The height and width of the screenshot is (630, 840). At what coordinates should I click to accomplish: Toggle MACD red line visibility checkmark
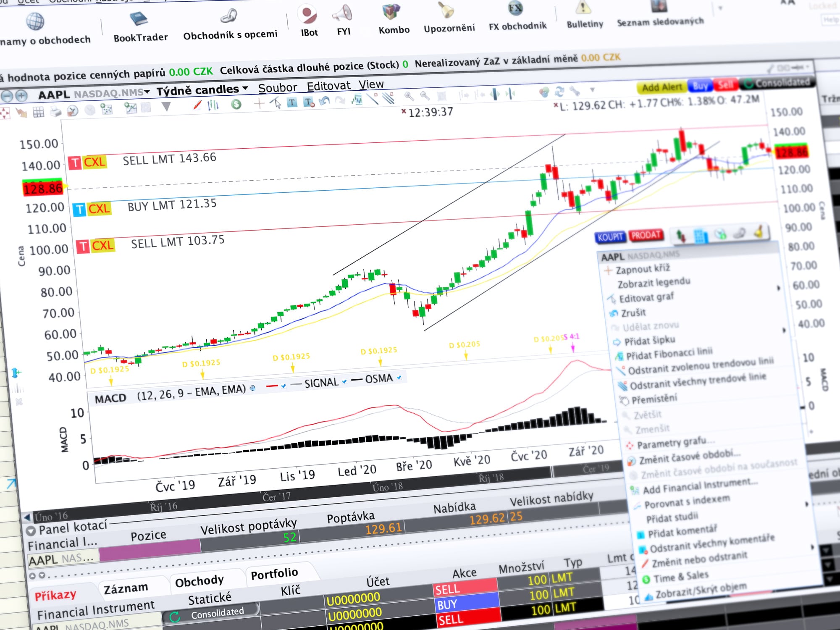point(283,386)
